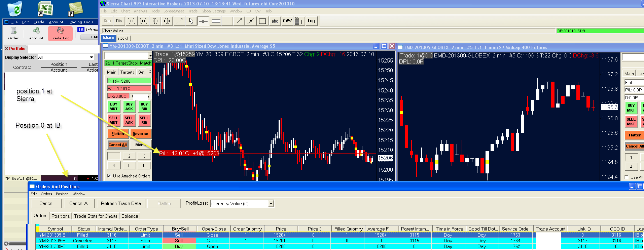The image size is (644, 250).
Task: Click Cancel All in Orders And Positions
Action: 79,203
